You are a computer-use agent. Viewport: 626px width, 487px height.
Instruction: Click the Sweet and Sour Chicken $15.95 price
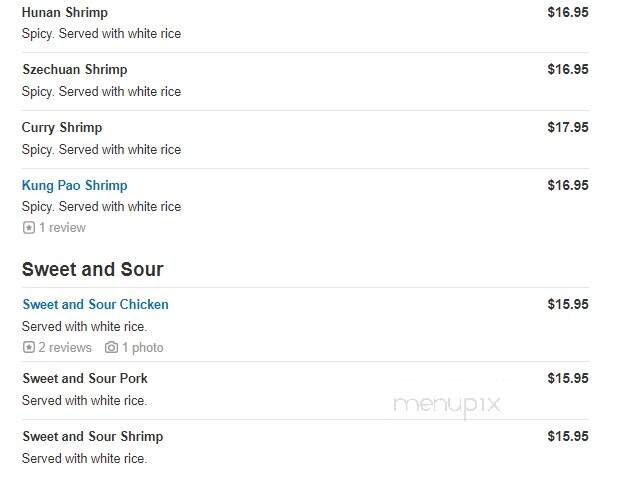(x=567, y=304)
